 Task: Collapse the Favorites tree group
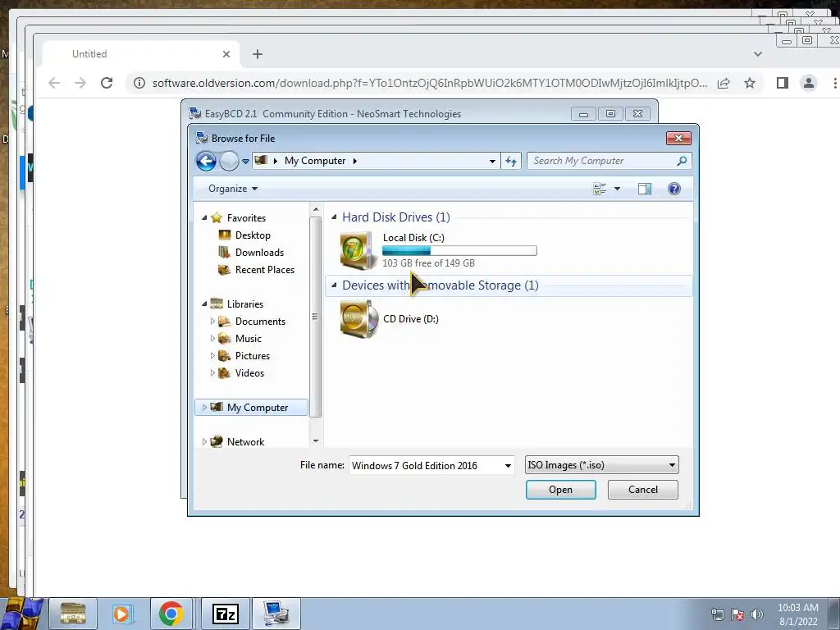(x=204, y=217)
